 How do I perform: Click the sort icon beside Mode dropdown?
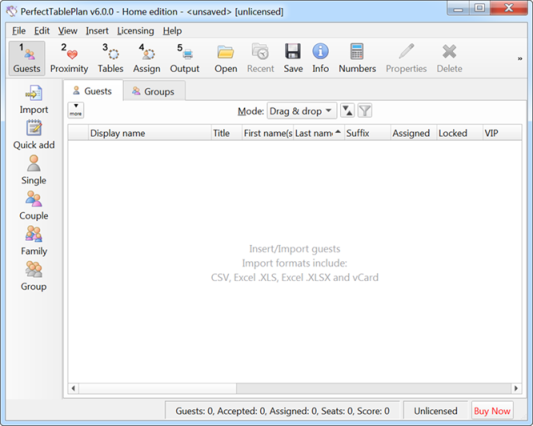pyautogui.click(x=347, y=111)
